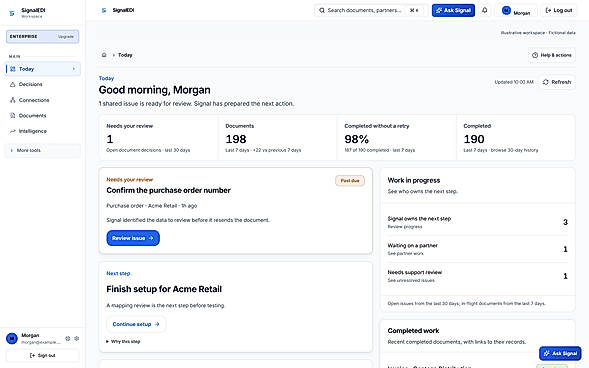Open the Documents page
589x368 pixels.
pyautogui.click(x=42, y=116)
